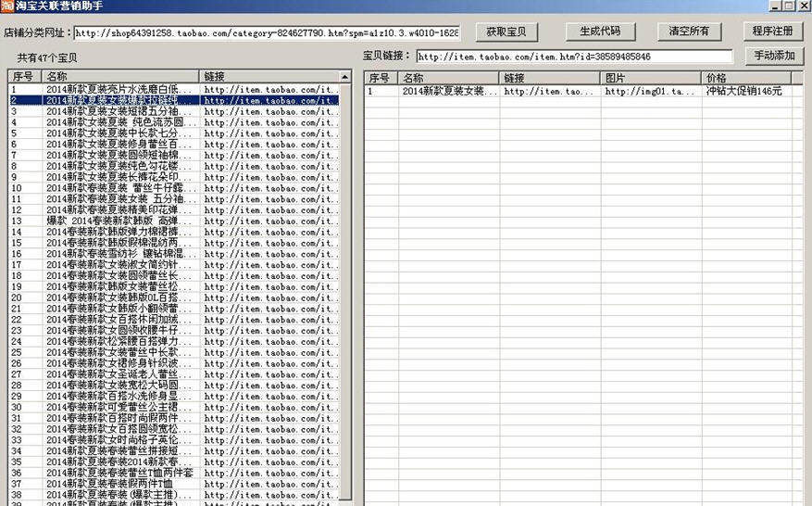Select row 7 2014新款女装夏装圆领短袖棉
The image size is (812, 506).
click(x=174, y=155)
